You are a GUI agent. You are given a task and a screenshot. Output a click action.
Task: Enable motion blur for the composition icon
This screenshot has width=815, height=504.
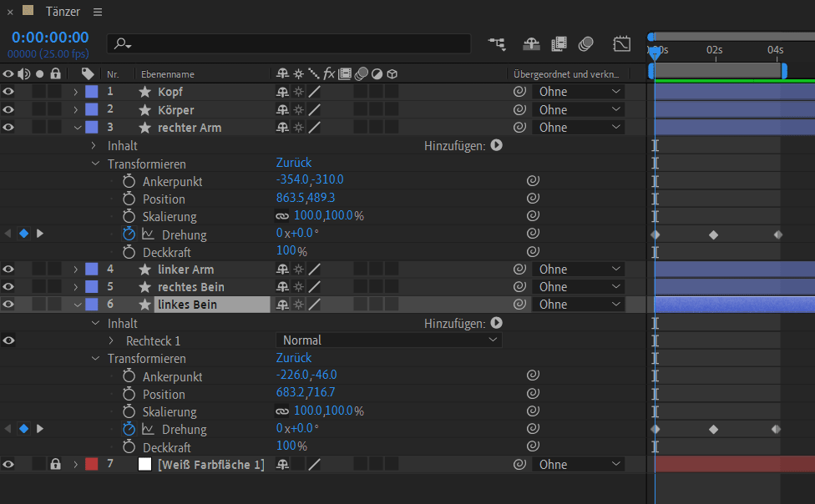tap(586, 44)
